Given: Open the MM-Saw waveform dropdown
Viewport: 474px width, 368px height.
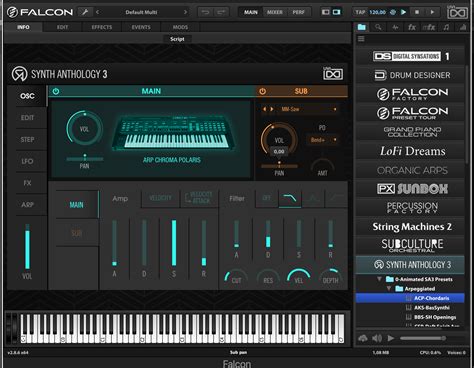Looking at the screenshot, I should click(309, 109).
